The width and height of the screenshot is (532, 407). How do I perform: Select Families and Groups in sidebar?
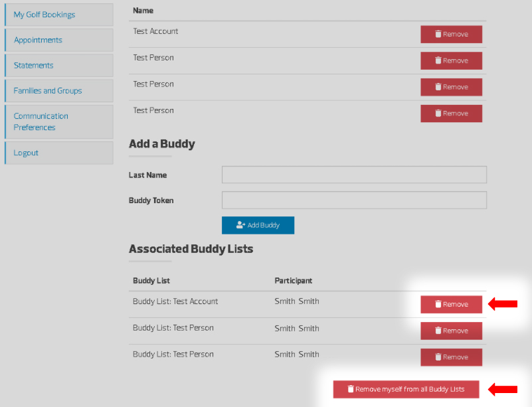point(48,90)
